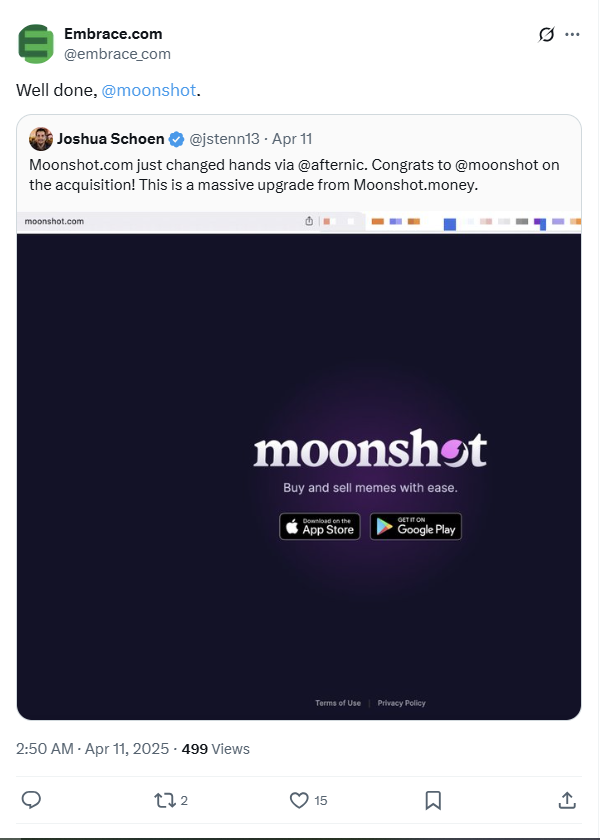Click the Embrace.com green profile avatar
Image resolution: width=600 pixels, height=840 pixels.
[x=36, y=44]
